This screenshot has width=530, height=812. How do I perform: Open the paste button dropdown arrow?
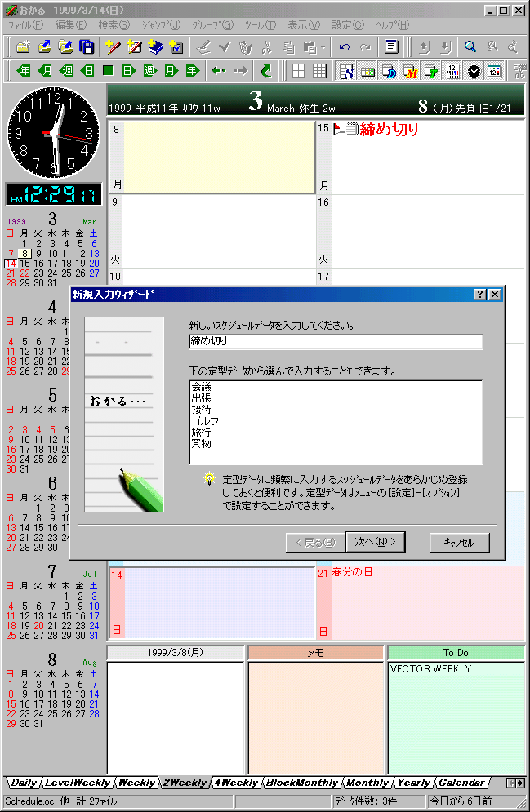[323, 47]
